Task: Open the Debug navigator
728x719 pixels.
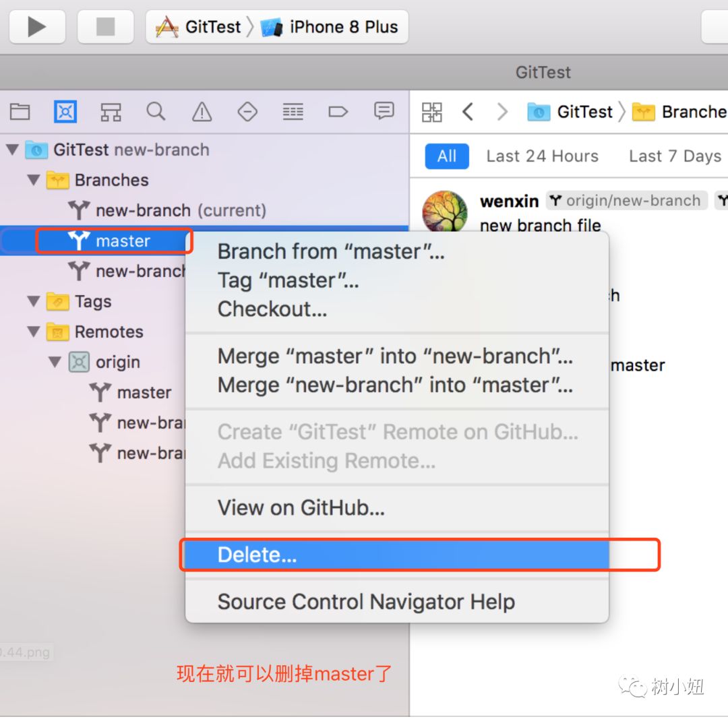Action: pyautogui.click(x=293, y=111)
